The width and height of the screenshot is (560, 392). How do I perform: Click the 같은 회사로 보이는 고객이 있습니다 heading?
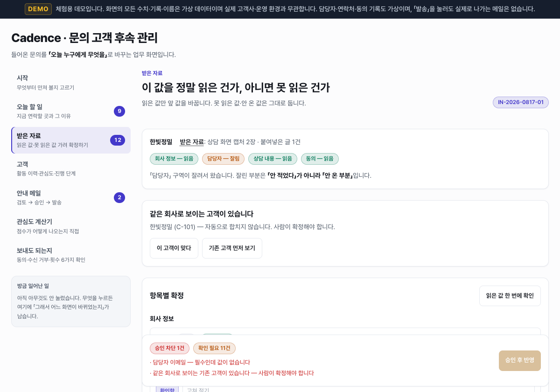pos(202,214)
